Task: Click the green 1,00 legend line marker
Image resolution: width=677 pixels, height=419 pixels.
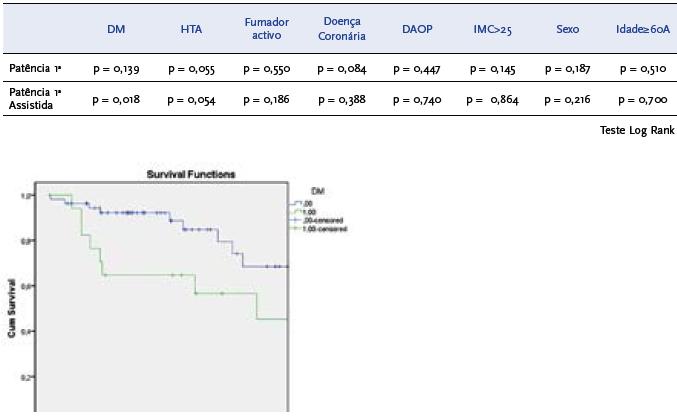Action: tap(296, 211)
